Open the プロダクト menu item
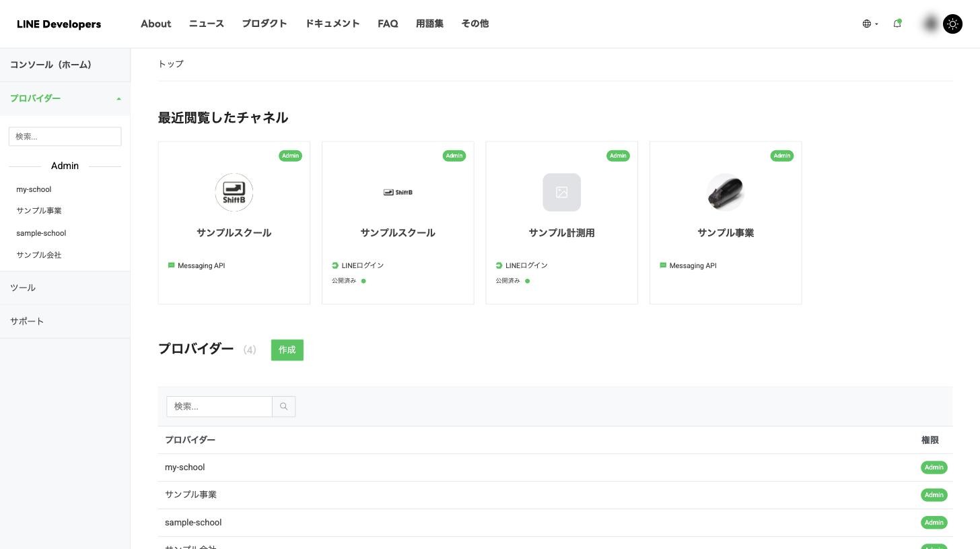Image resolution: width=980 pixels, height=549 pixels. [x=265, y=24]
